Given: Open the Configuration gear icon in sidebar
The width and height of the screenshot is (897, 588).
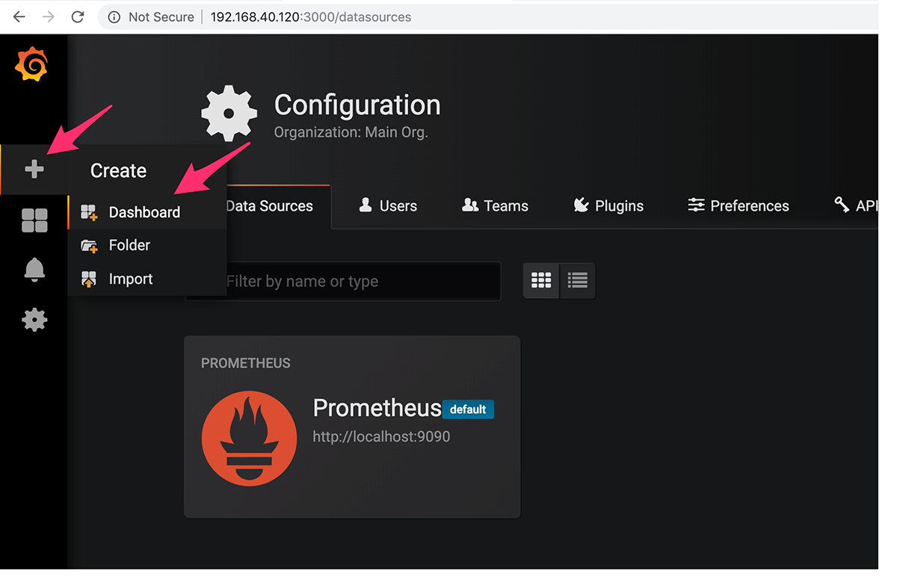Looking at the screenshot, I should pos(34,320).
